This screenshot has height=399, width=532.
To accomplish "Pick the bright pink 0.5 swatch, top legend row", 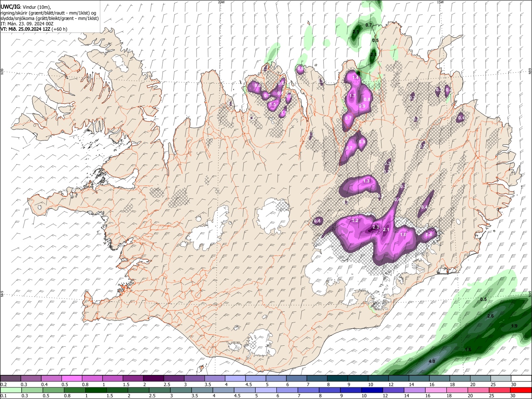I will (x=71, y=378).
